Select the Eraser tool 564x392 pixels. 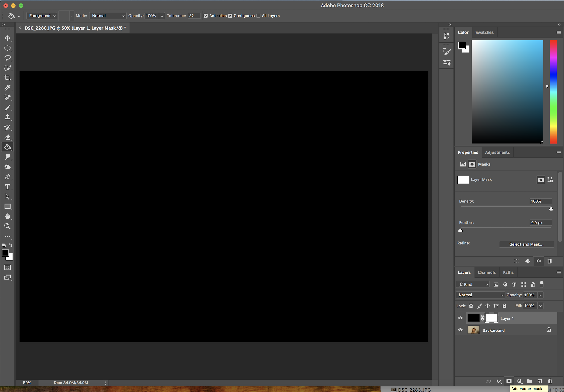coord(7,137)
